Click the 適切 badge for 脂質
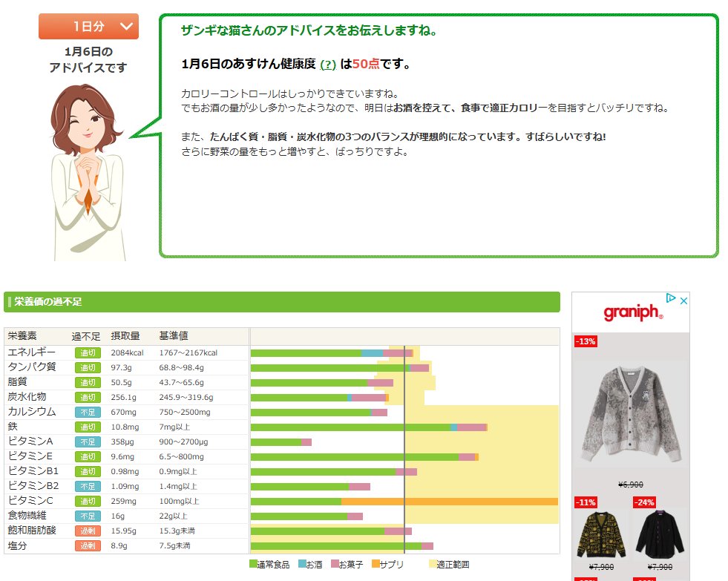Image resolution: width=728 pixels, height=581 pixels. [88, 382]
